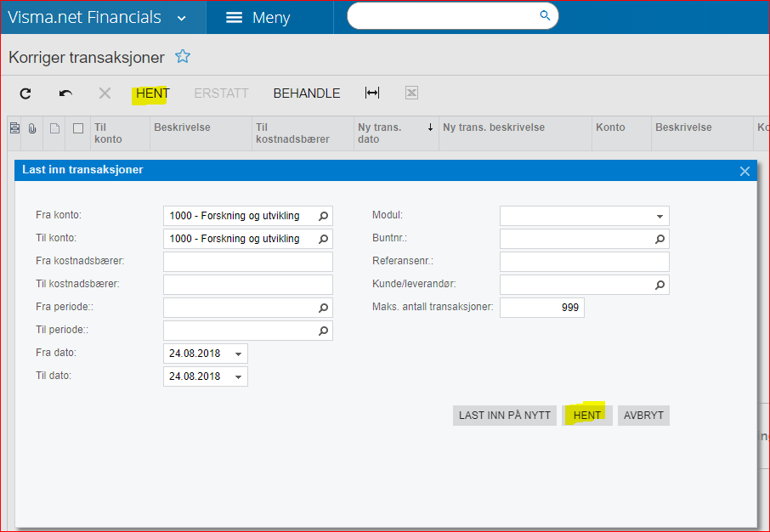Expand the Modul dropdown
This screenshot has width=770, height=532.
(660, 216)
